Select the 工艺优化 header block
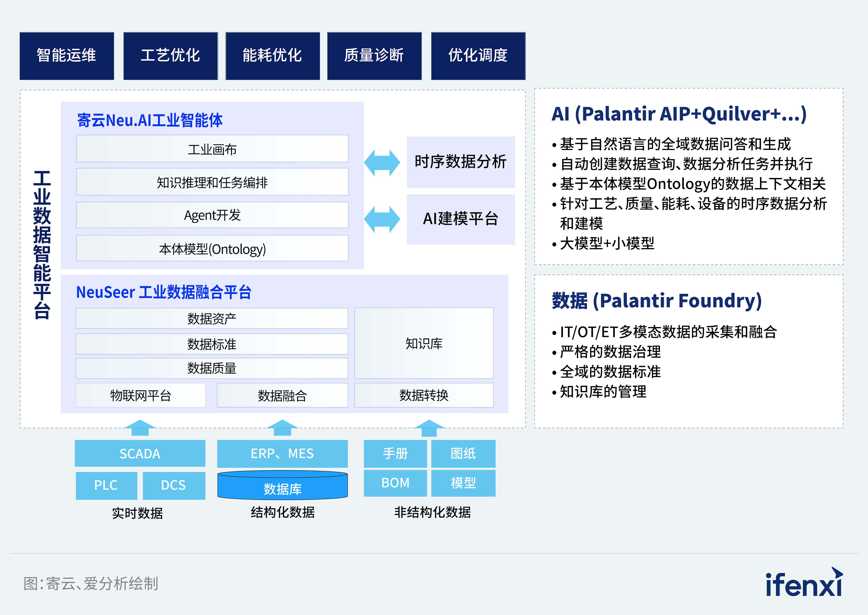The image size is (868, 615). 170,56
